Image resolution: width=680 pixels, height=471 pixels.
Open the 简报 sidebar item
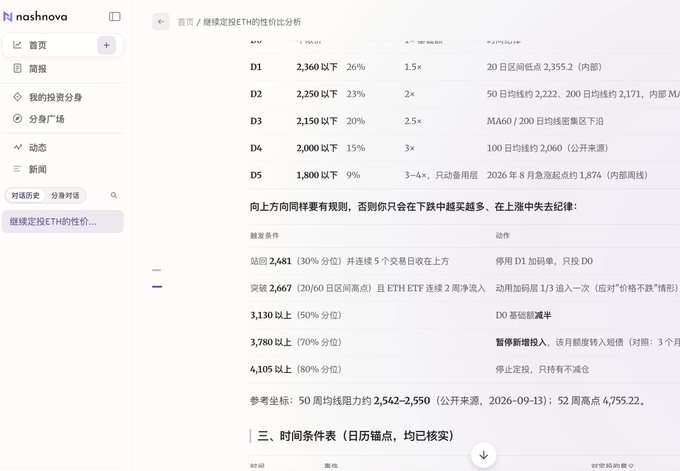point(62,69)
